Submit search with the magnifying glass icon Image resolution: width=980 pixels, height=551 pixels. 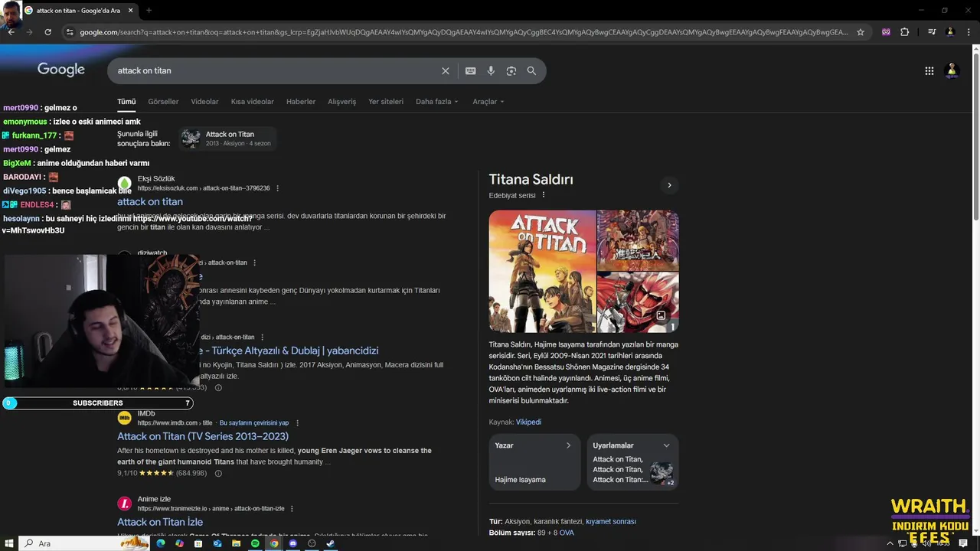[x=531, y=70]
